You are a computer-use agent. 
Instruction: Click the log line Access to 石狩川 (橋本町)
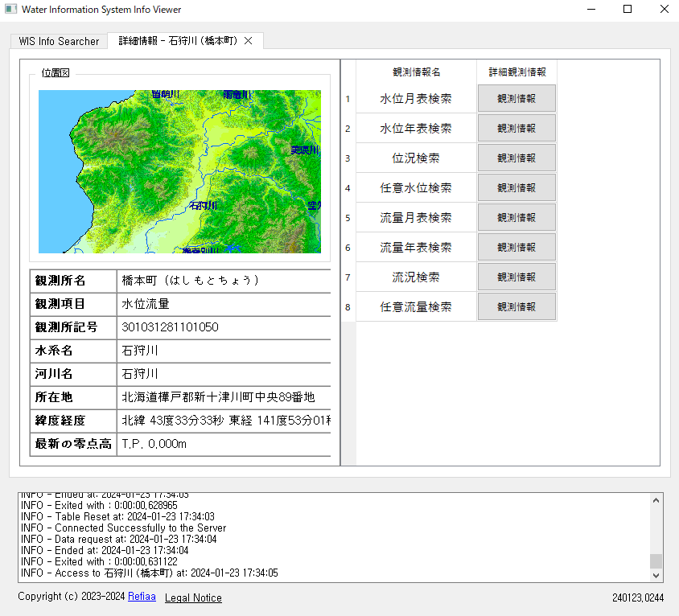150,573
